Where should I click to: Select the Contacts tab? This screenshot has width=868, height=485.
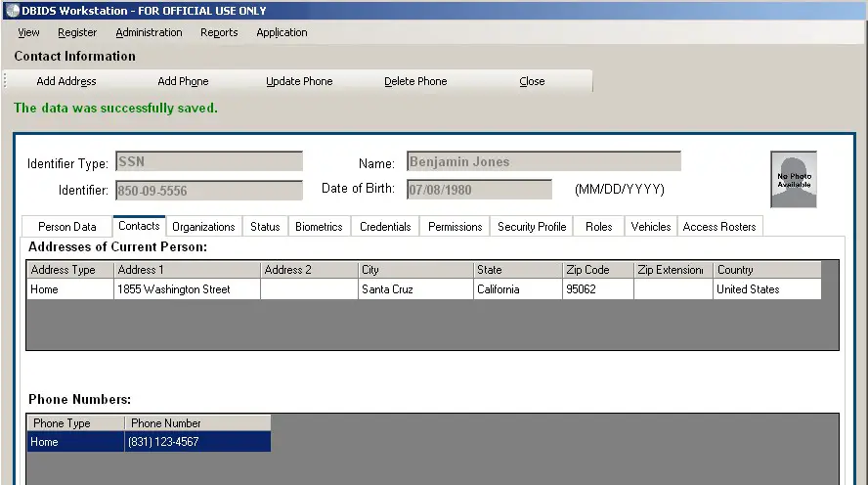pos(139,226)
